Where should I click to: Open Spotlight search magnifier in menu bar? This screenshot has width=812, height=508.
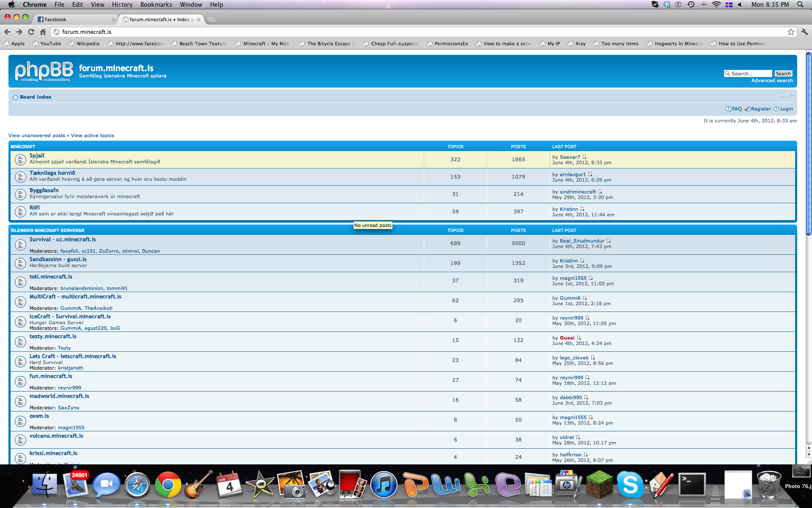800,5
